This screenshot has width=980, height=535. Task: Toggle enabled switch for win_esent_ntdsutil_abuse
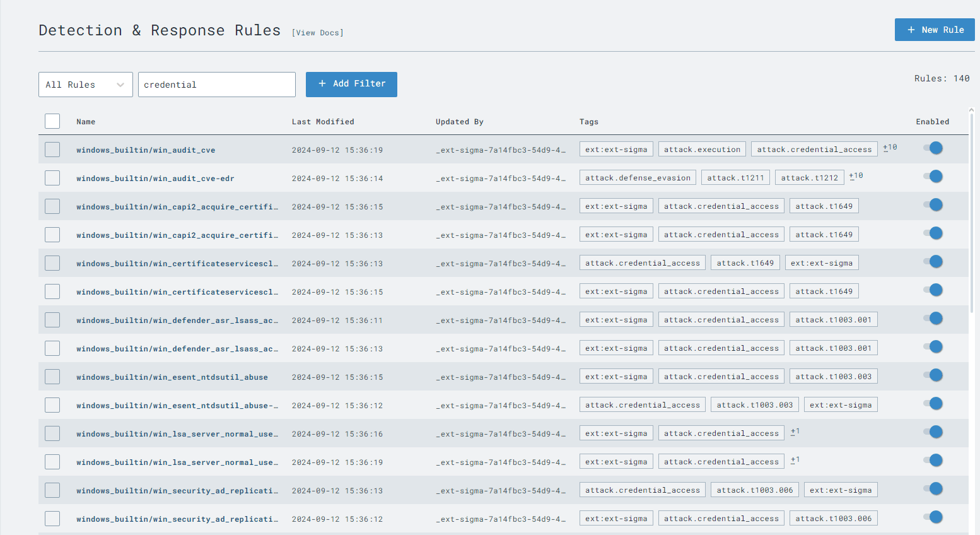[x=933, y=375]
